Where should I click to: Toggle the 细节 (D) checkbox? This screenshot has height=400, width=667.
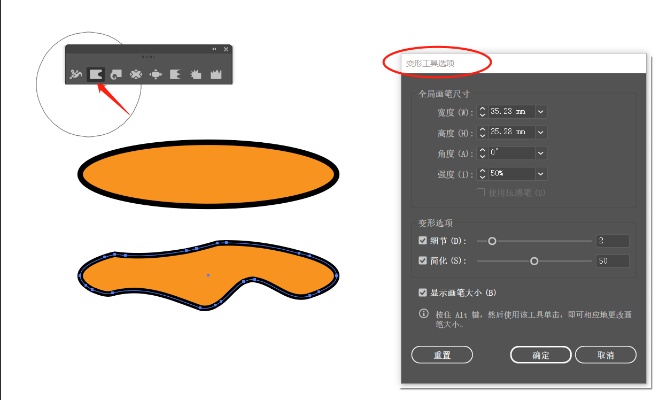point(422,240)
